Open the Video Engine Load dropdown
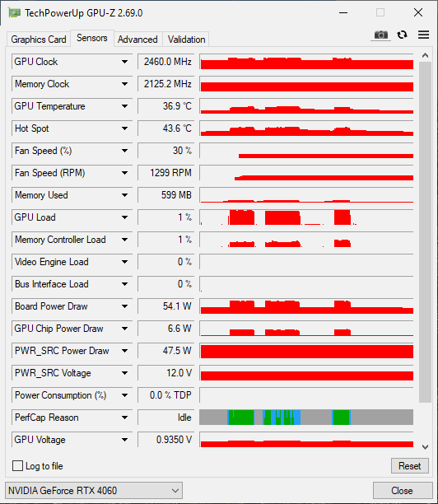The image size is (438, 504). tap(124, 262)
